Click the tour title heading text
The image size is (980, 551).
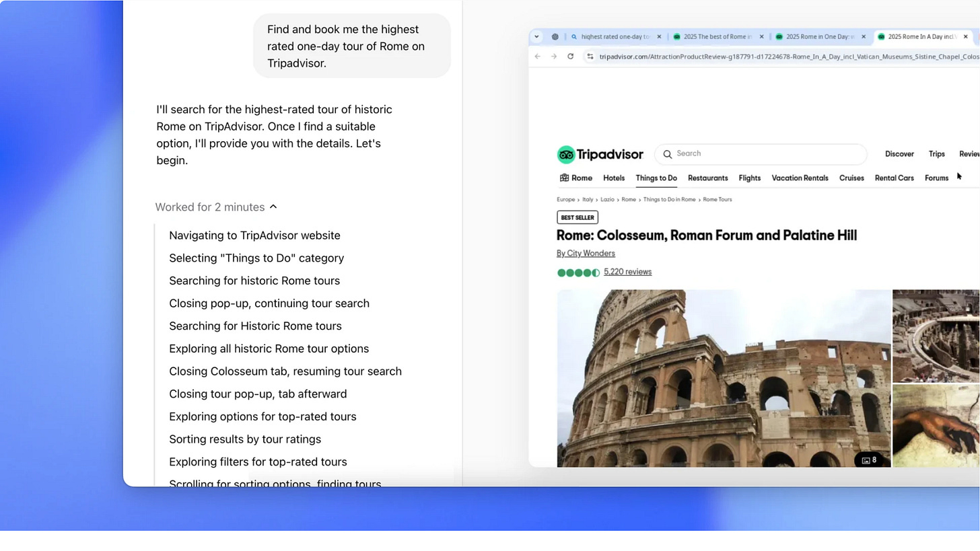click(x=706, y=235)
